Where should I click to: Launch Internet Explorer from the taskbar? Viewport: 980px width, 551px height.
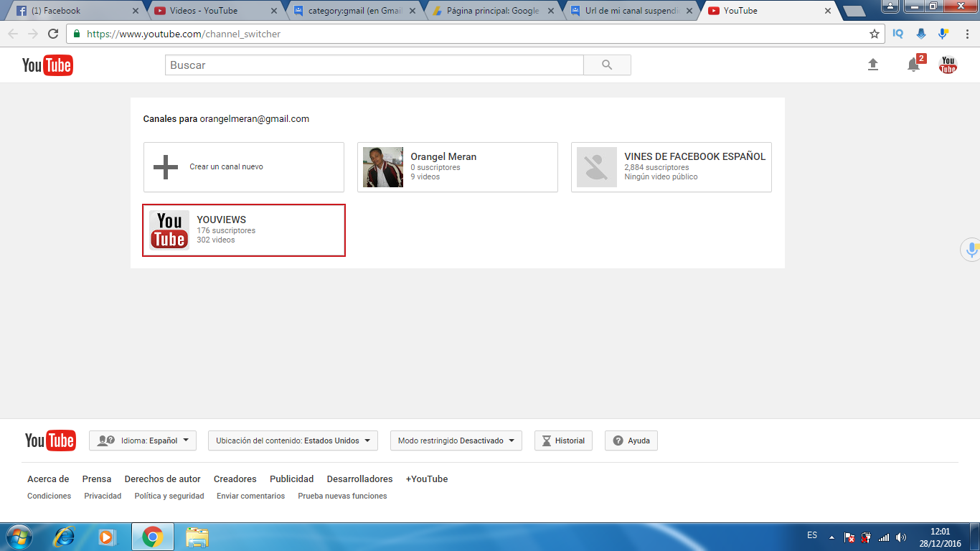[65, 537]
